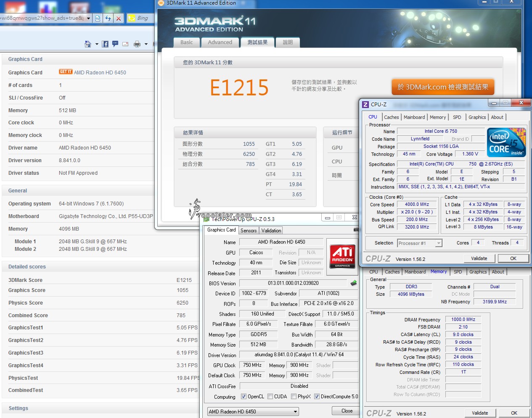This screenshot has width=532, height=418.
Task: Close the CPU-Z window
Action: click(x=521, y=103)
